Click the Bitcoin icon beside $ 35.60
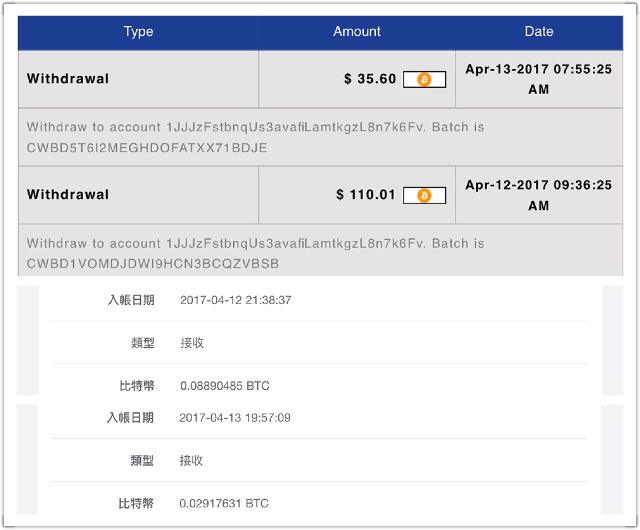The image size is (640, 530). click(424, 79)
